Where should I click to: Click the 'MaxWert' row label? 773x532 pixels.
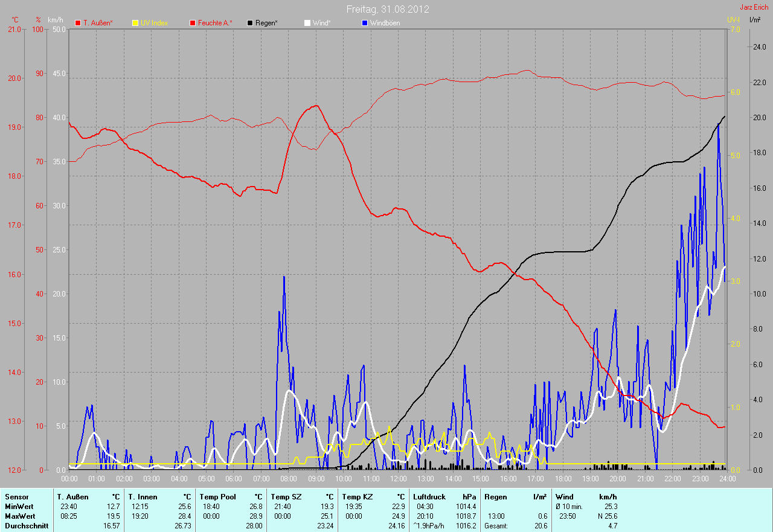[19, 516]
